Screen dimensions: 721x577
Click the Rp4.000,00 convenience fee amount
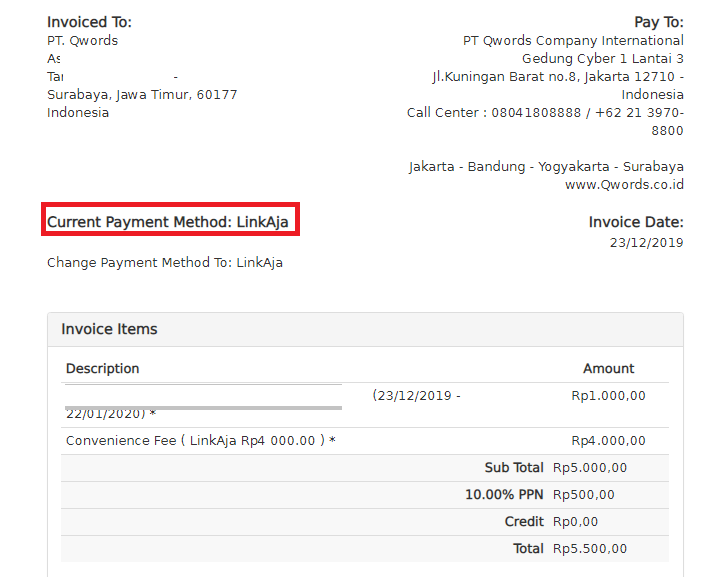pos(608,441)
